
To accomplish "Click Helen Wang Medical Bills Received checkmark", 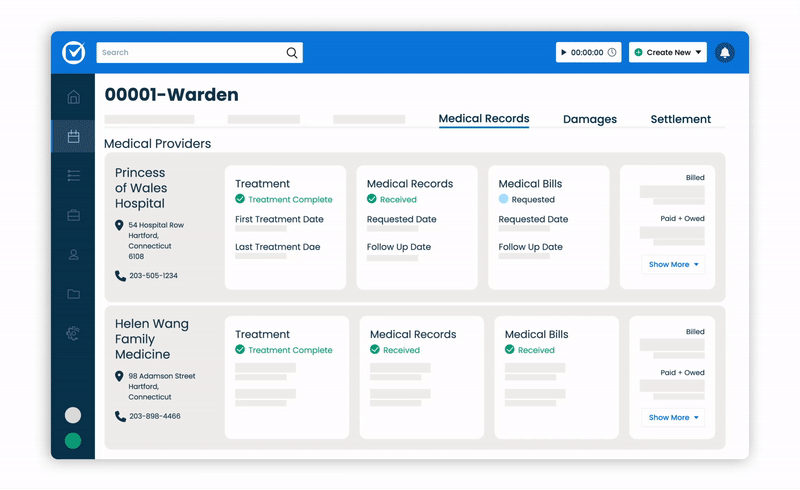I will pyautogui.click(x=509, y=349).
